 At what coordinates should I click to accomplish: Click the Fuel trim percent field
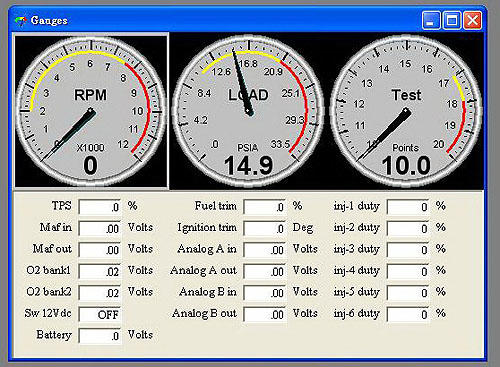click(264, 207)
